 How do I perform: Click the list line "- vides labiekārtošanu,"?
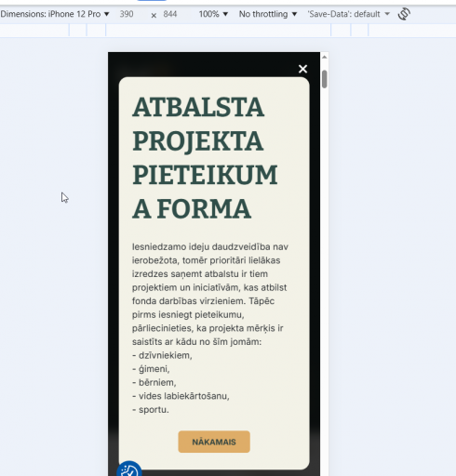[x=181, y=396]
